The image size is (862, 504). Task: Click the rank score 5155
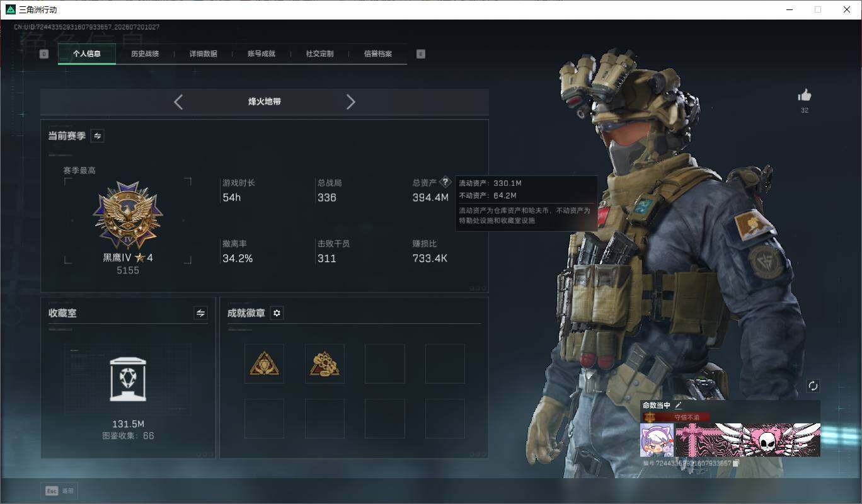pyautogui.click(x=128, y=271)
